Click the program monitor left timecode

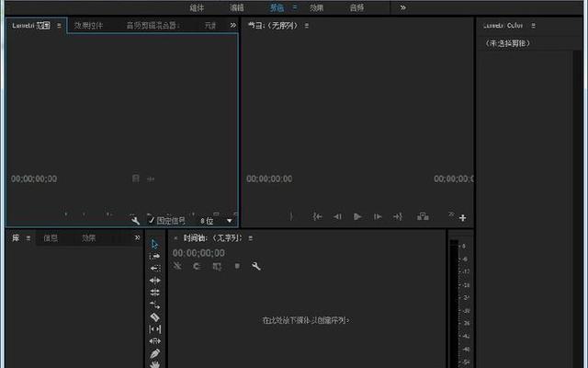(x=269, y=178)
